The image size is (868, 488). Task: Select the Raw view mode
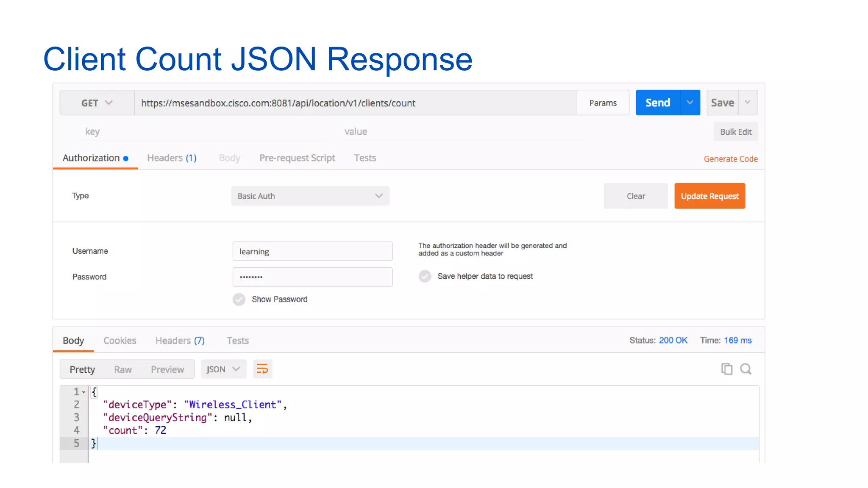click(x=123, y=369)
